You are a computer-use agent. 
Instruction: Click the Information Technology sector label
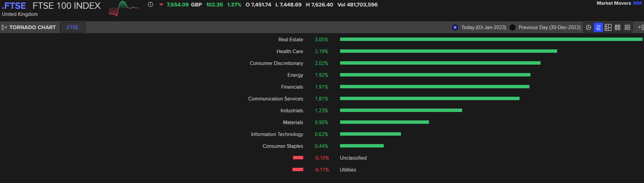point(277,134)
